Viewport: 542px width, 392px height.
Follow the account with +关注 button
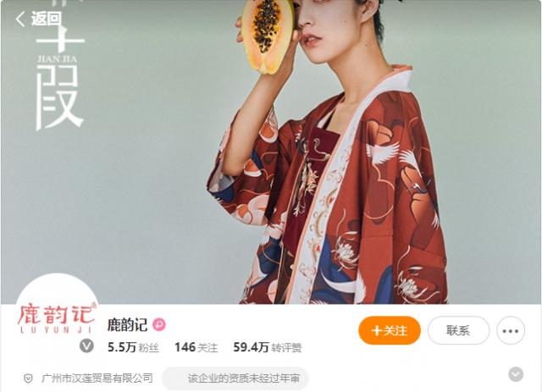tap(390, 330)
